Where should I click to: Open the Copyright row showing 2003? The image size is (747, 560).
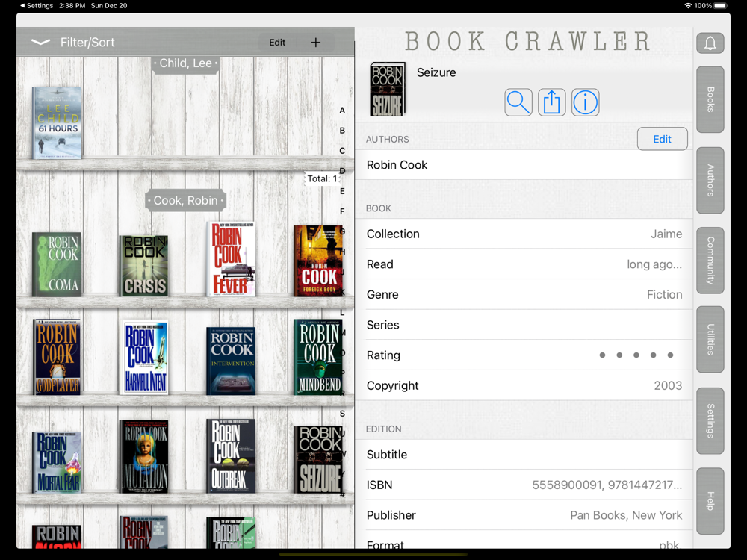pos(524,386)
